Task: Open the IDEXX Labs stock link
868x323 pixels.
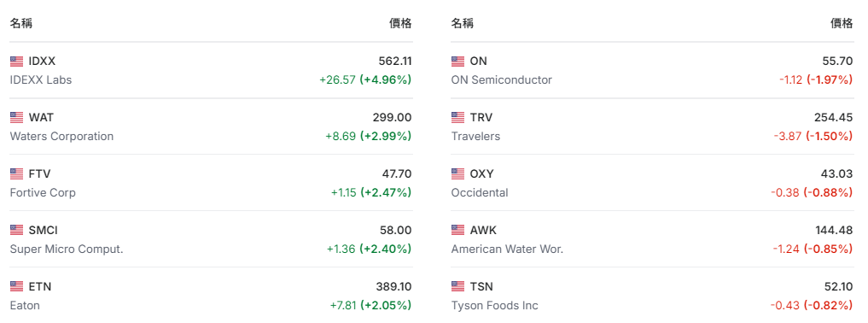Action: 41,79
